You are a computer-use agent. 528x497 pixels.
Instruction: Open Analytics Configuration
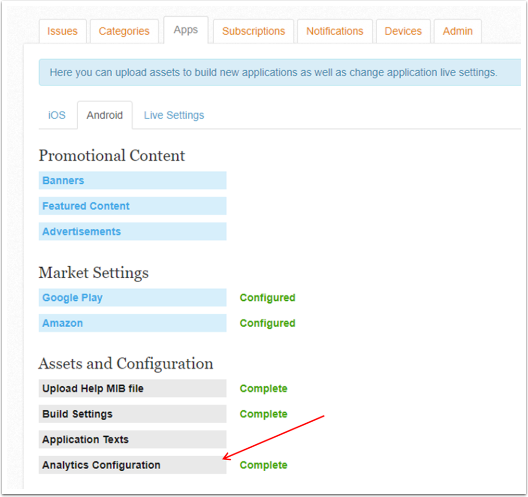pyautogui.click(x=133, y=465)
